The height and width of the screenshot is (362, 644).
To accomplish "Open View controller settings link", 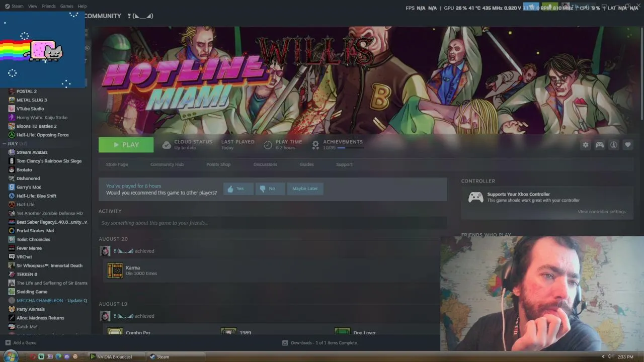I will [x=602, y=212].
